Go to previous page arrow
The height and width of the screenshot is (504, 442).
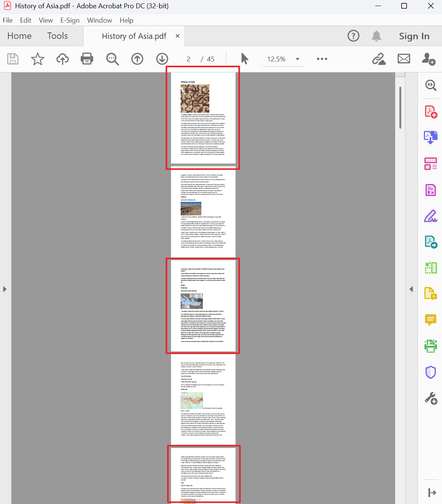(x=137, y=59)
